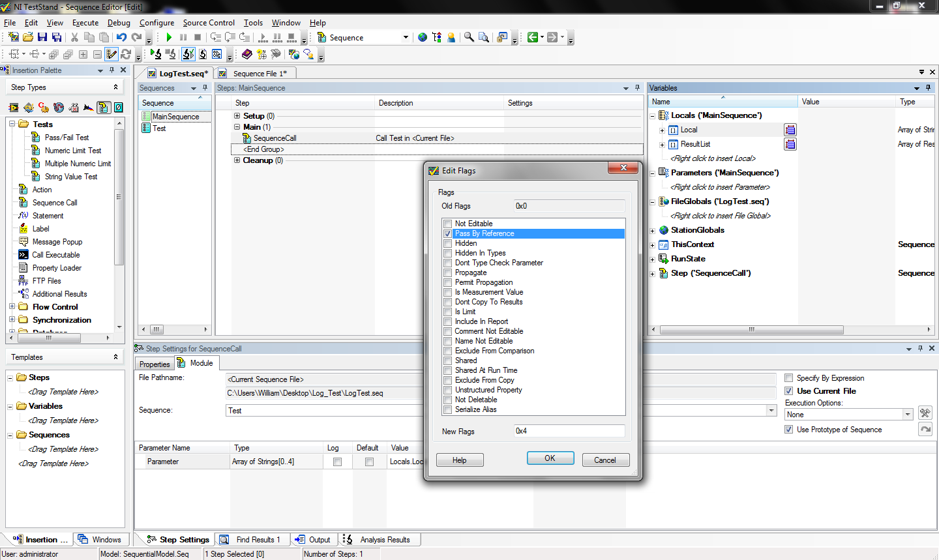
Task: Click the Pass/Fail Test step icon
Action: (x=36, y=137)
